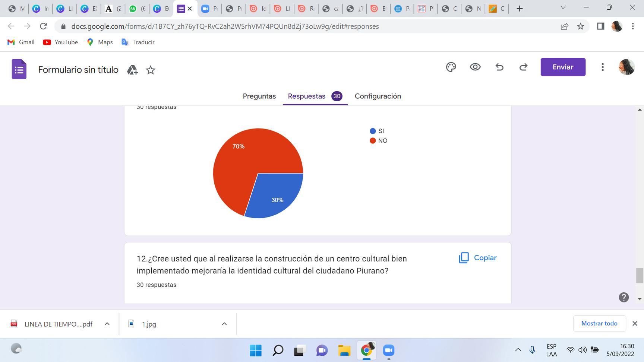Click the move to Drive folder icon

click(x=132, y=70)
